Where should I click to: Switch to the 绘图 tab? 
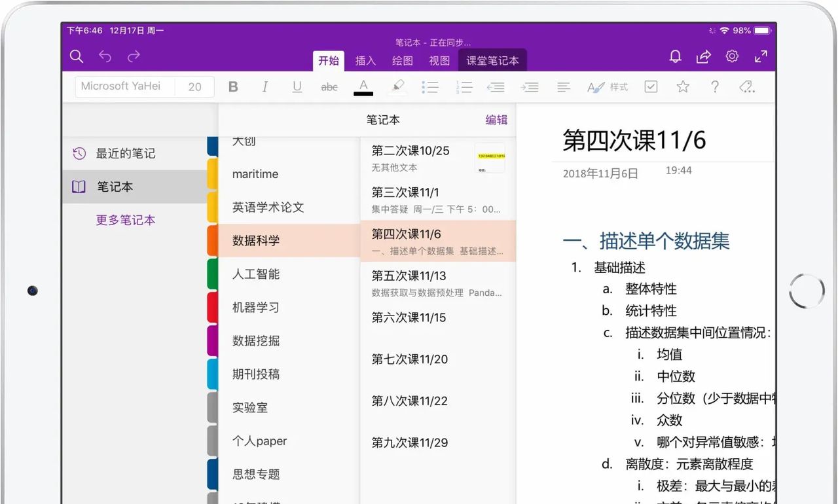(403, 61)
